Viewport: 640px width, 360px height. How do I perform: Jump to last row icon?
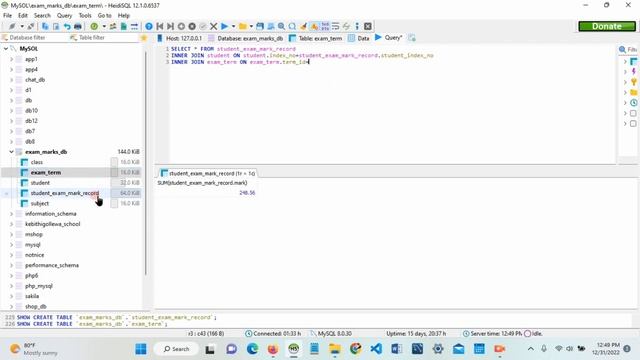[171, 26]
